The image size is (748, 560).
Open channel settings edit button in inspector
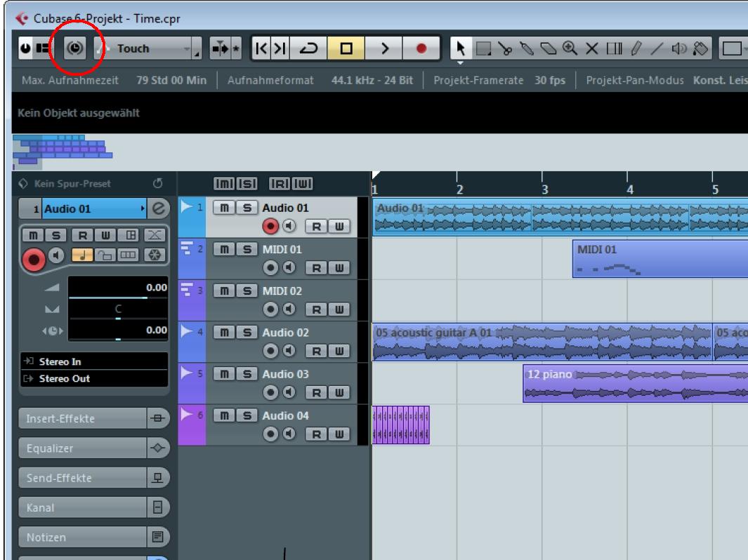(x=158, y=208)
